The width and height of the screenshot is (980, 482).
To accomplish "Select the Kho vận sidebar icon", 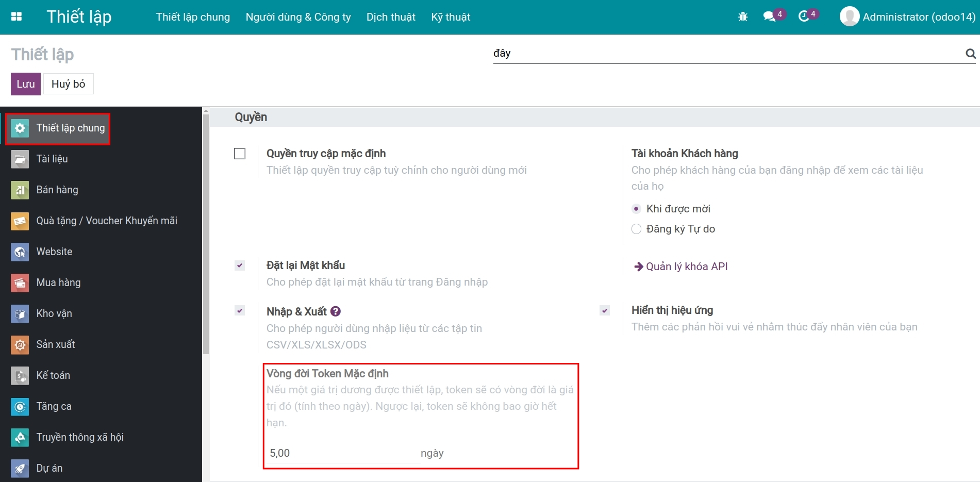I will (x=19, y=313).
